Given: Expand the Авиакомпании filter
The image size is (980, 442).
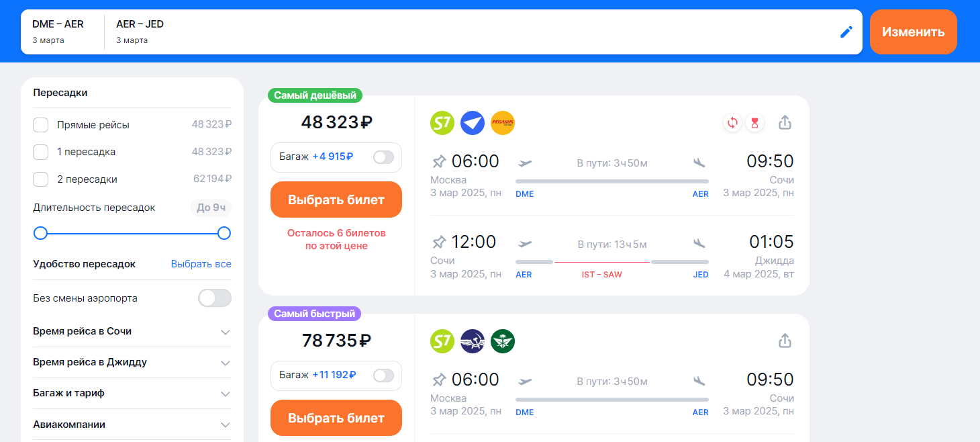Looking at the screenshot, I should coord(226,425).
